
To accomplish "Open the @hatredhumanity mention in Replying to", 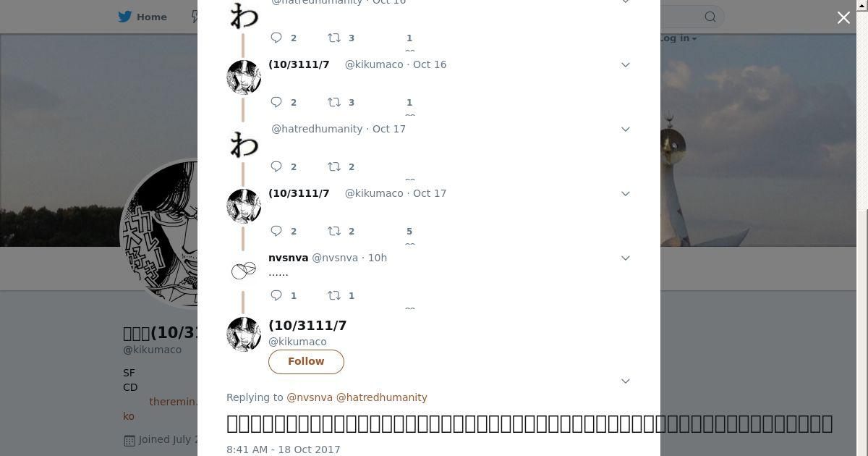I will (382, 397).
